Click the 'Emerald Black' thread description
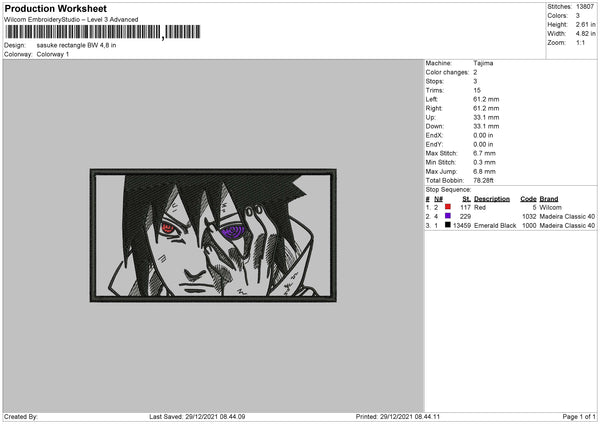The height and width of the screenshot is (424, 600). tap(495, 225)
